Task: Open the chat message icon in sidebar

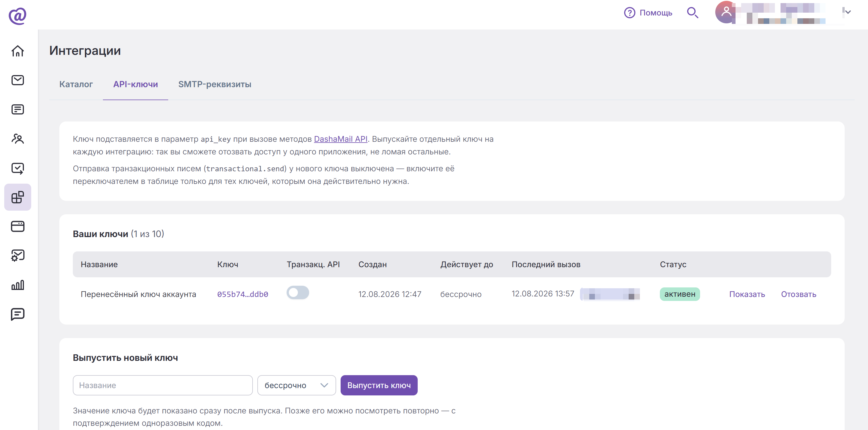Action: click(x=17, y=314)
